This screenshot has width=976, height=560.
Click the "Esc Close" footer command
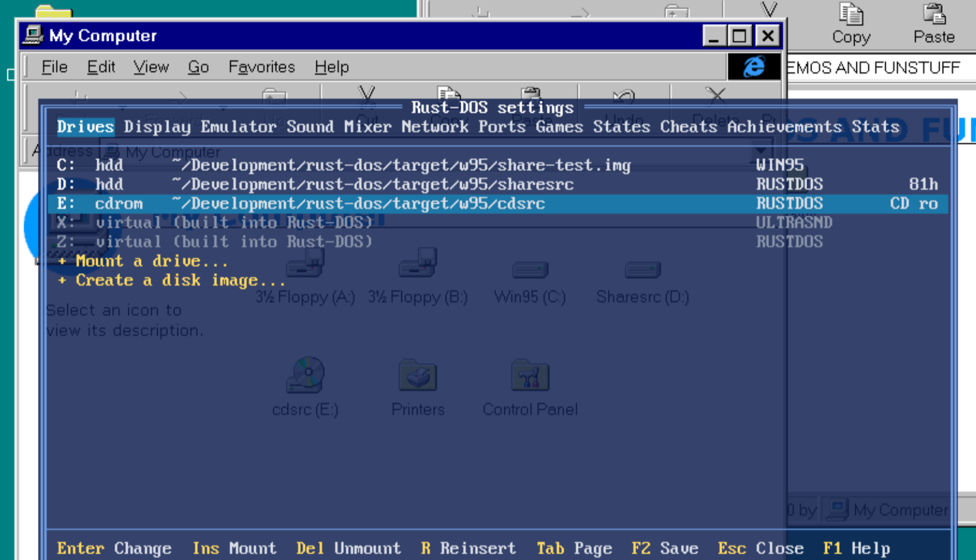(760, 549)
